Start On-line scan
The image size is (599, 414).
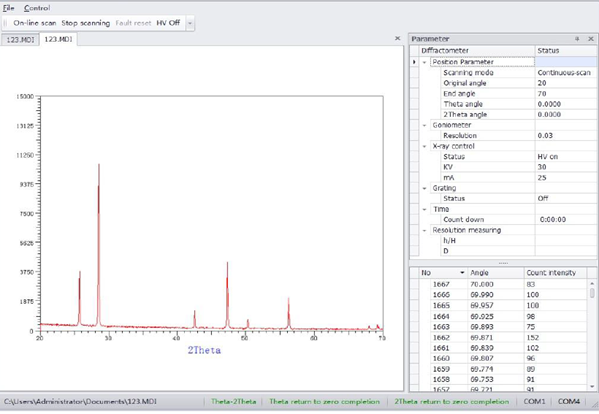tap(35, 23)
